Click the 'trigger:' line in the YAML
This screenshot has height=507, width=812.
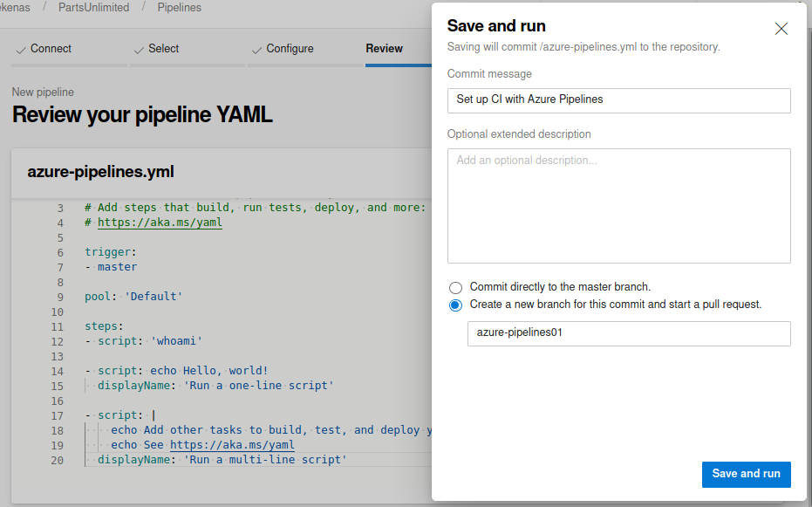(110, 252)
